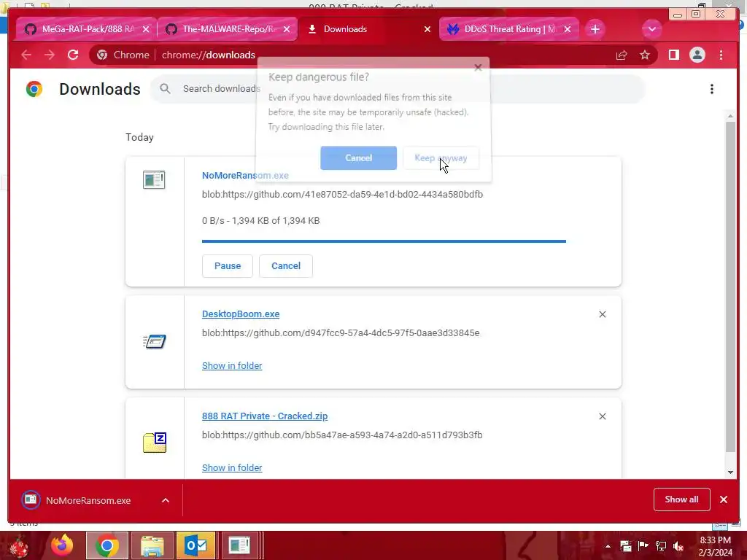Click the Chrome logo on Downloads page
This screenshot has width=747, height=560.
tap(34, 89)
